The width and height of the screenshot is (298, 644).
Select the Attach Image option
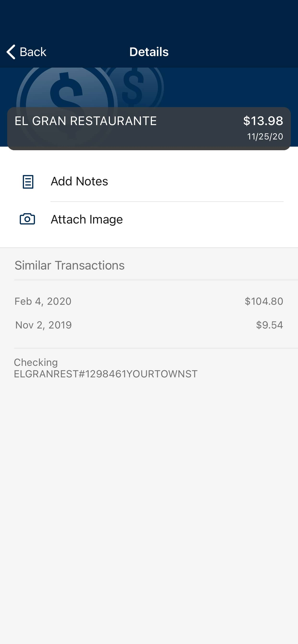click(149, 219)
